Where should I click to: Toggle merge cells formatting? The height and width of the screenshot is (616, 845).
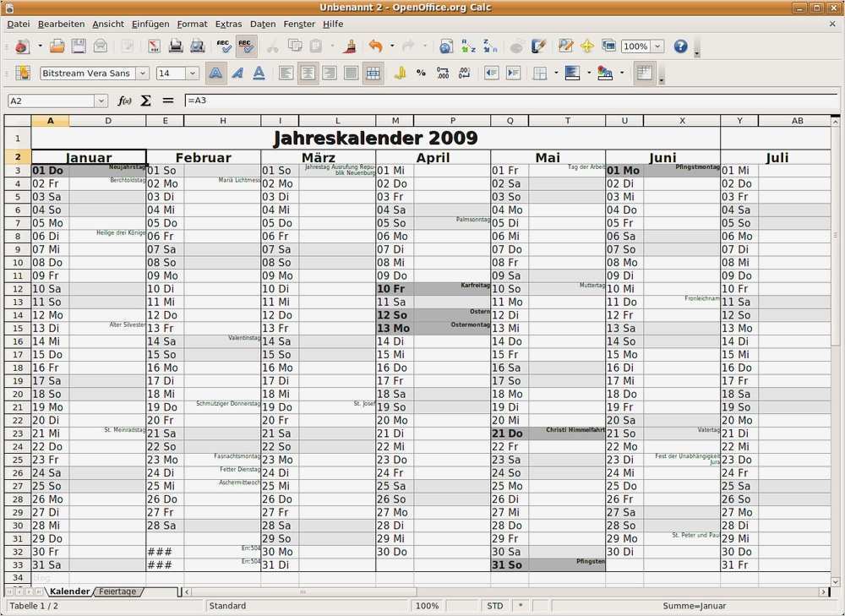click(373, 74)
